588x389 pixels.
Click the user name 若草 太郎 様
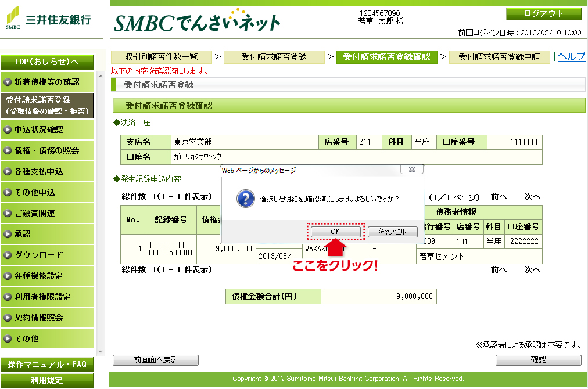point(381,21)
